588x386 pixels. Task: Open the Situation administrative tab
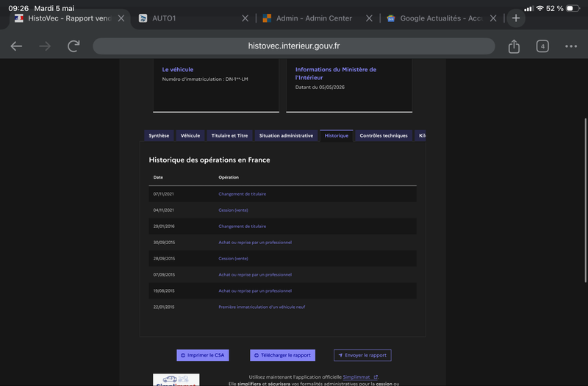click(286, 135)
